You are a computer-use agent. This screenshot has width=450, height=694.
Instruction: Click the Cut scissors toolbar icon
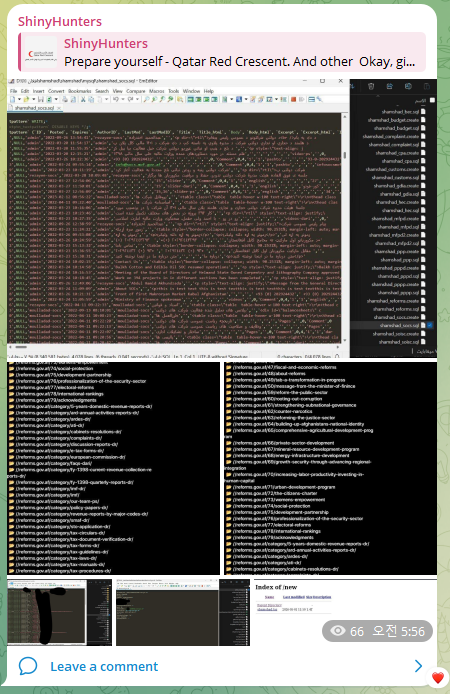tap(83, 100)
